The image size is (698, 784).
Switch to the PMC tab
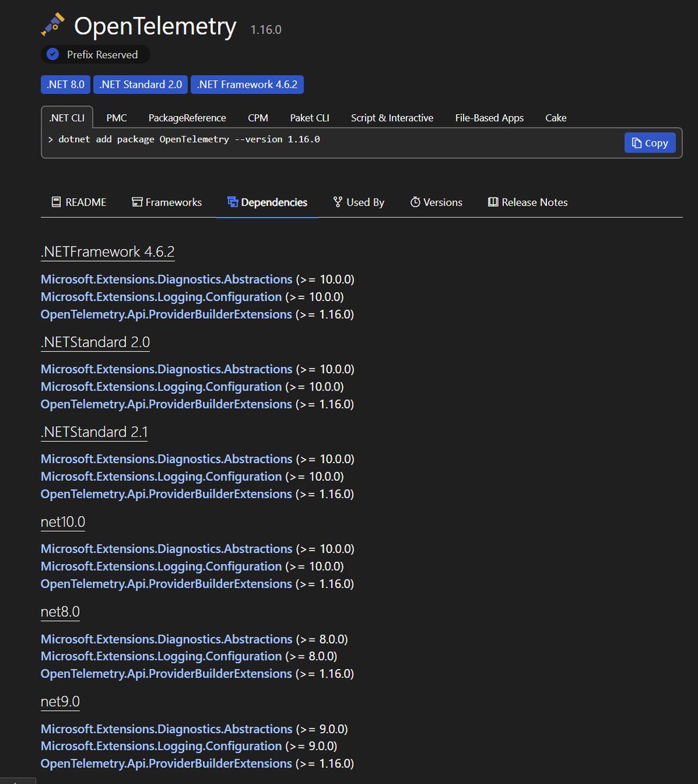(x=117, y=118)
